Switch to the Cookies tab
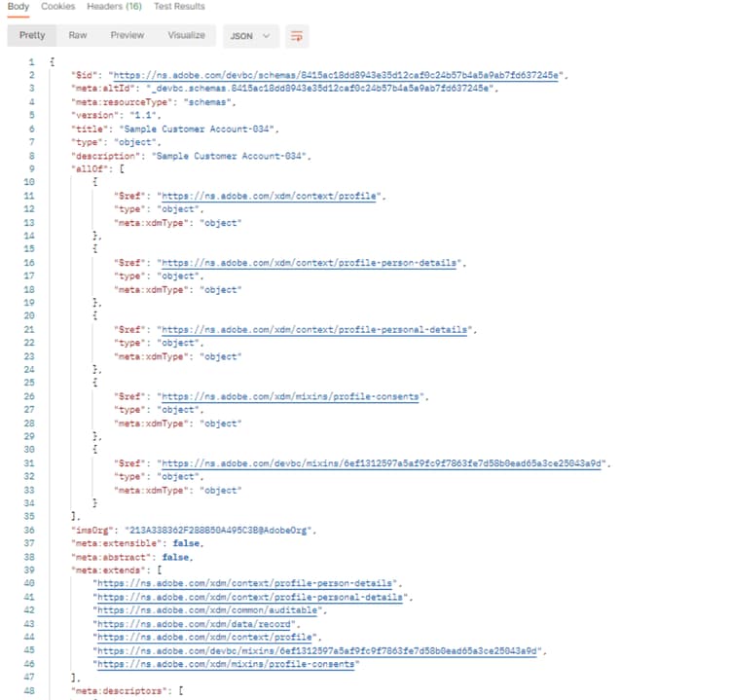This screenshot has height=700, width=730. 58,7
